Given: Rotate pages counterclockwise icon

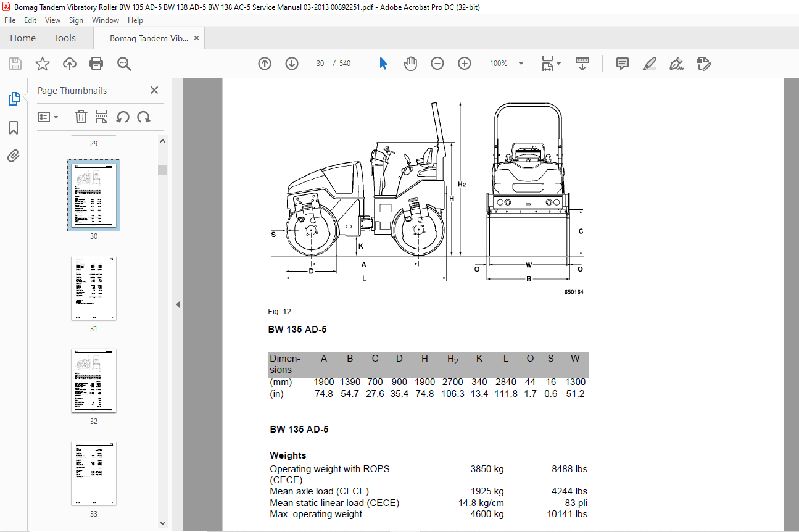Looking at the screenshot, I should pyautogui.click(x=123, y=117).
